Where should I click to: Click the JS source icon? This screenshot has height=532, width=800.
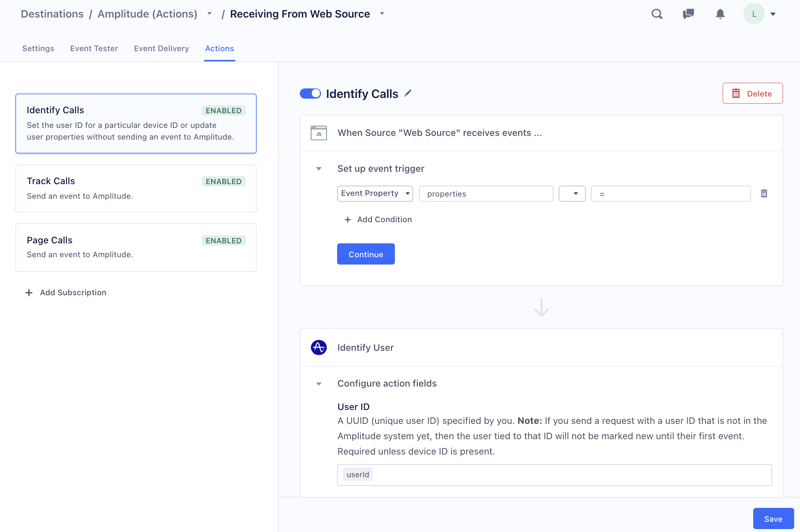[x=318, y=133]
